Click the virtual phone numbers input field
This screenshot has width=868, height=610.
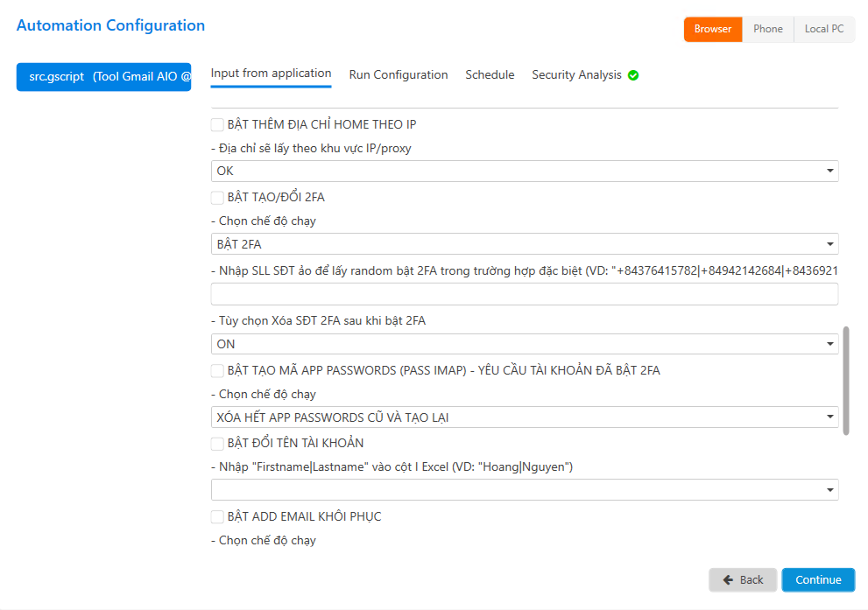(x=524, y=294)
